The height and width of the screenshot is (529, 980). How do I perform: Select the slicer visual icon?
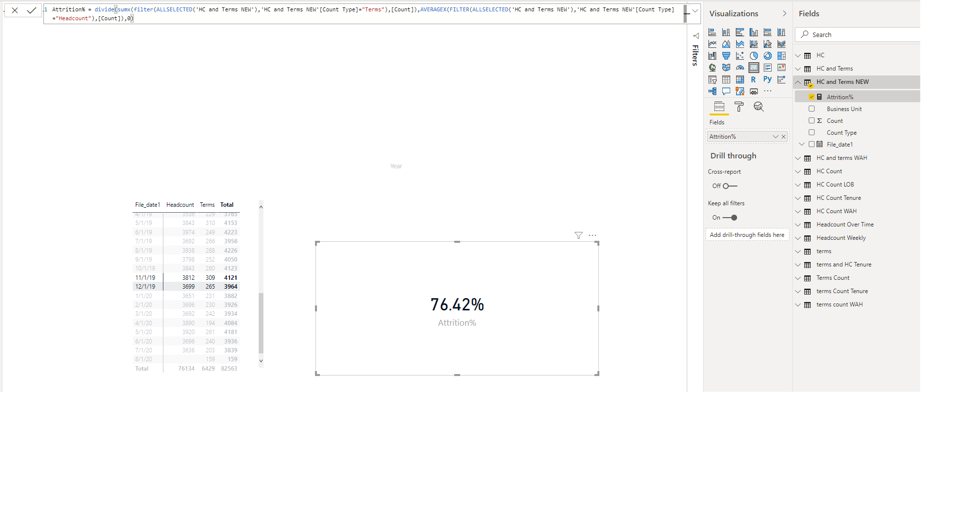point(712,79)
